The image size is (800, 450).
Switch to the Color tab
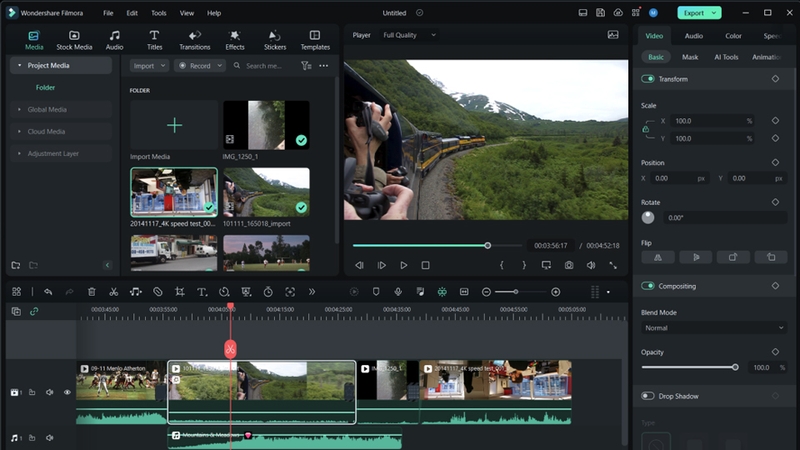733,36
